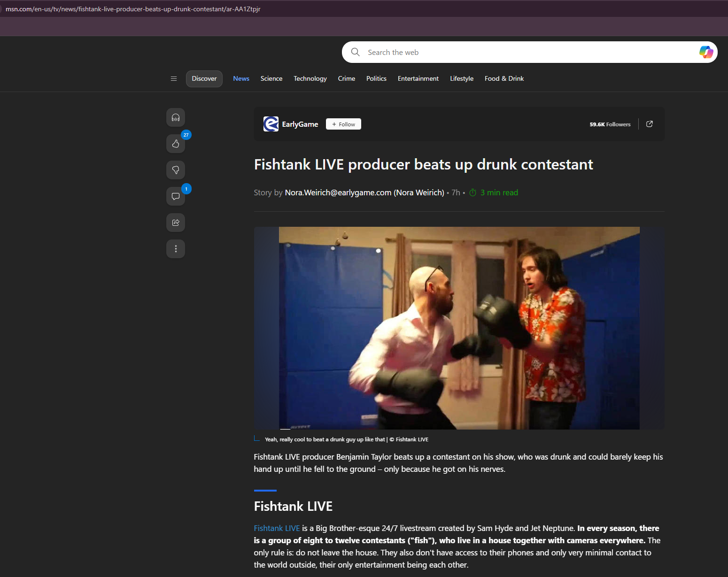Image resolution: width=728 pixels, height=577 pixels.
Task: Go to the News section
Action: (241, 79)
